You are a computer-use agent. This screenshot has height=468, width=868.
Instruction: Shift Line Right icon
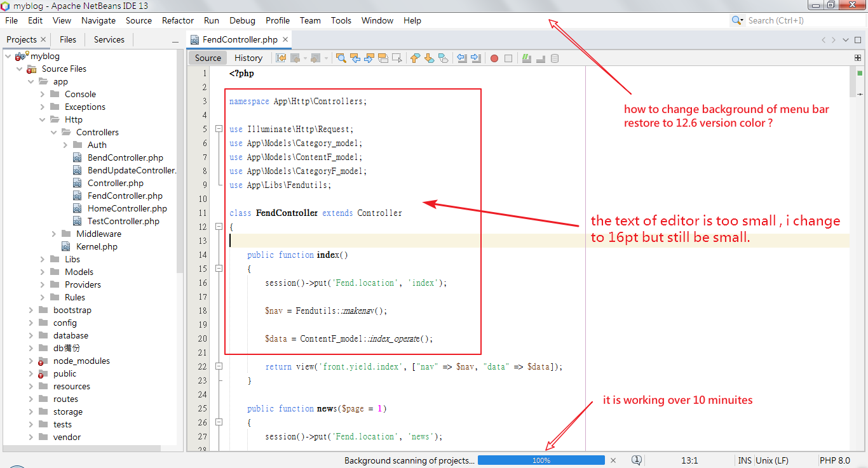476,58
